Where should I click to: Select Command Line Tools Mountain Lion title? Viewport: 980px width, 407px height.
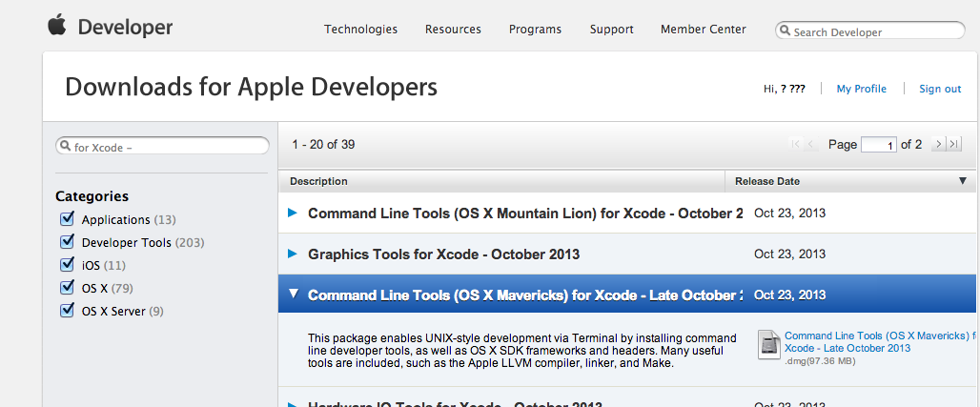[x=525, y=214]
